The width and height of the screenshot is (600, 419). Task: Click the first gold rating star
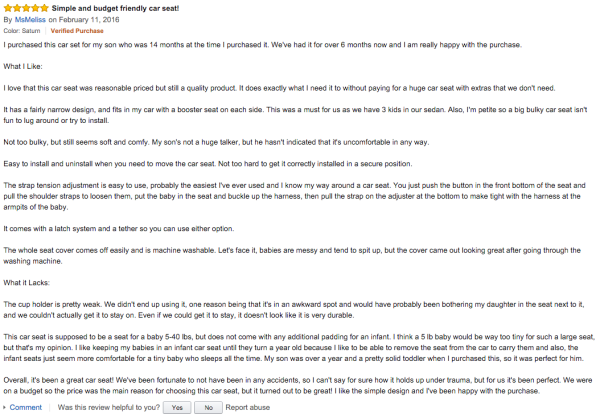click(8, 8)
